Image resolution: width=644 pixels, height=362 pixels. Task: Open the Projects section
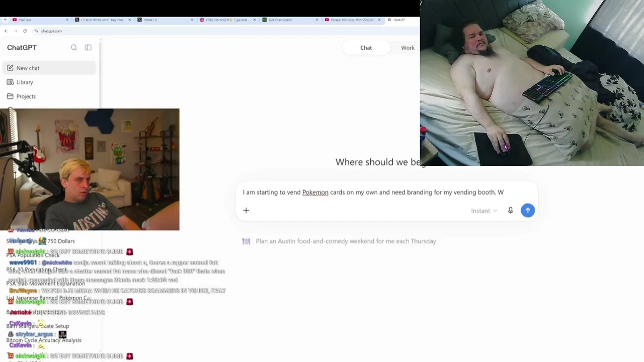pos(49,96)
